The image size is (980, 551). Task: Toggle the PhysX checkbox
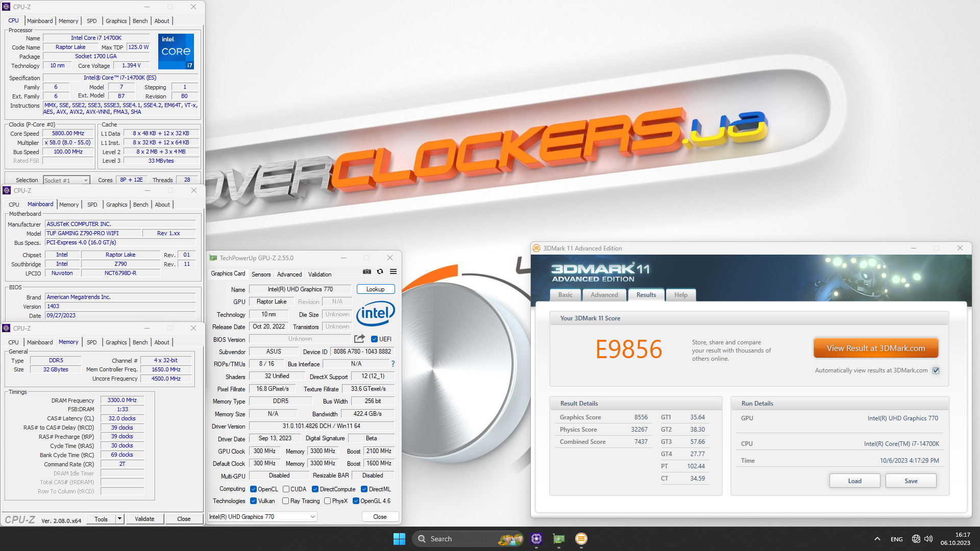click(327, 501)
